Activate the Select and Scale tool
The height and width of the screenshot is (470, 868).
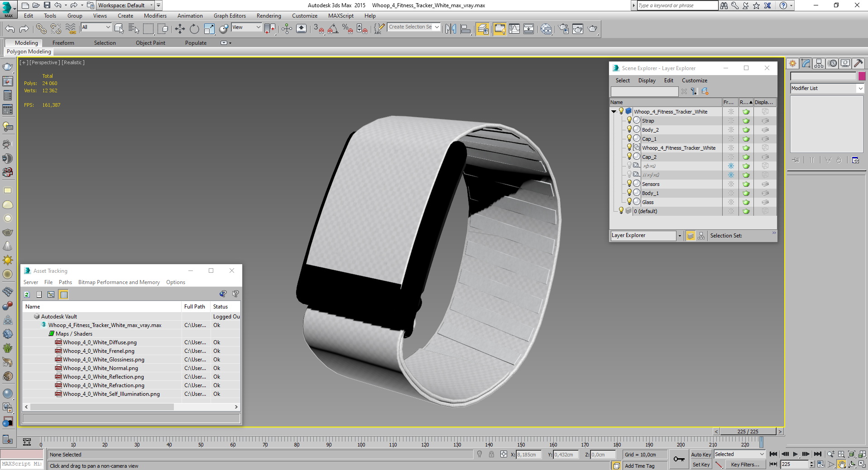[209, 29]
